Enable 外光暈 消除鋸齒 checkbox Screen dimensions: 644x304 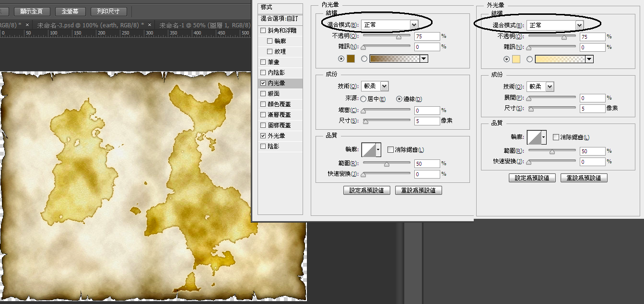click(556, 137)
